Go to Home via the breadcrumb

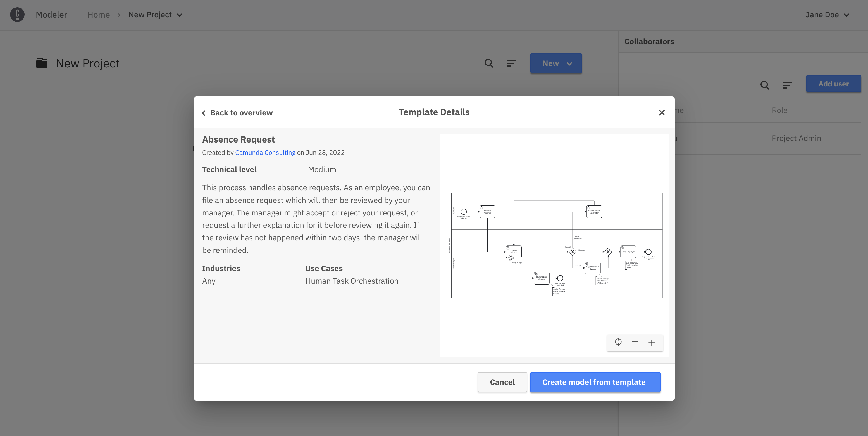[98, 15]
